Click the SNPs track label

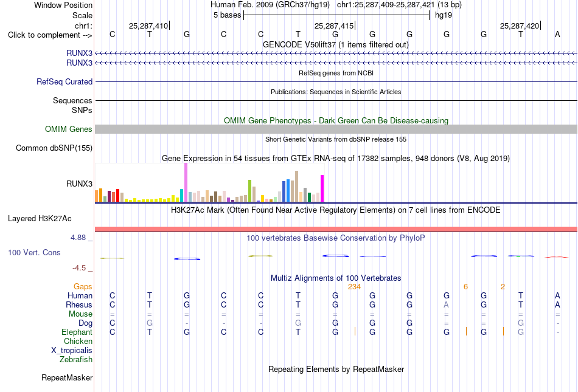tap(82, 110)
